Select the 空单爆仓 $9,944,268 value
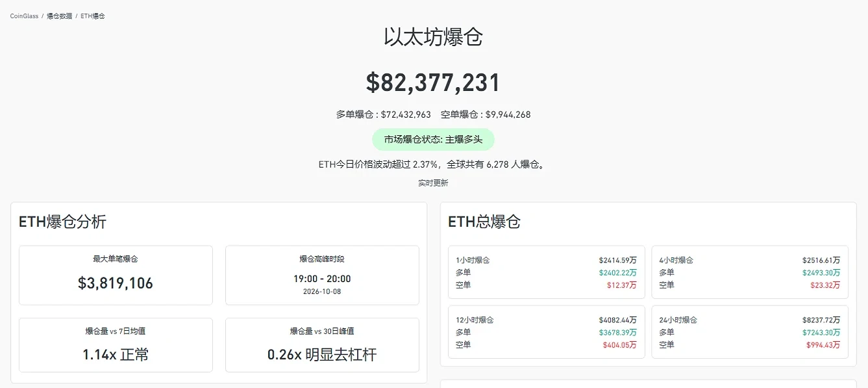This screenshot has width=868, height=388. 486,114
